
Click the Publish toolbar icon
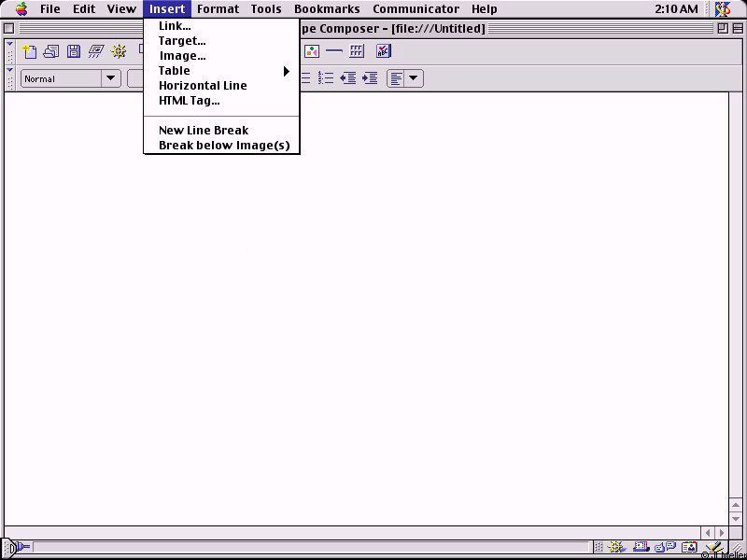pyautogui.click(x=96, y=51)
